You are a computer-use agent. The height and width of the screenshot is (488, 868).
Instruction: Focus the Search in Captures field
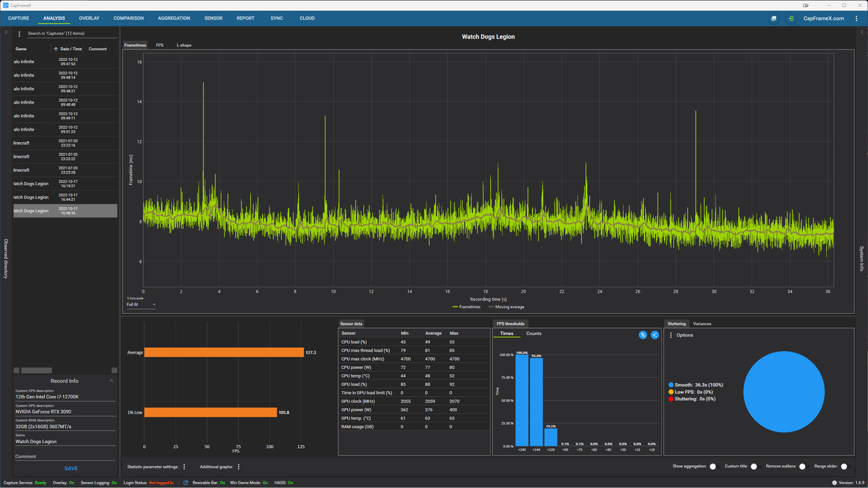[x=71, y=33]
